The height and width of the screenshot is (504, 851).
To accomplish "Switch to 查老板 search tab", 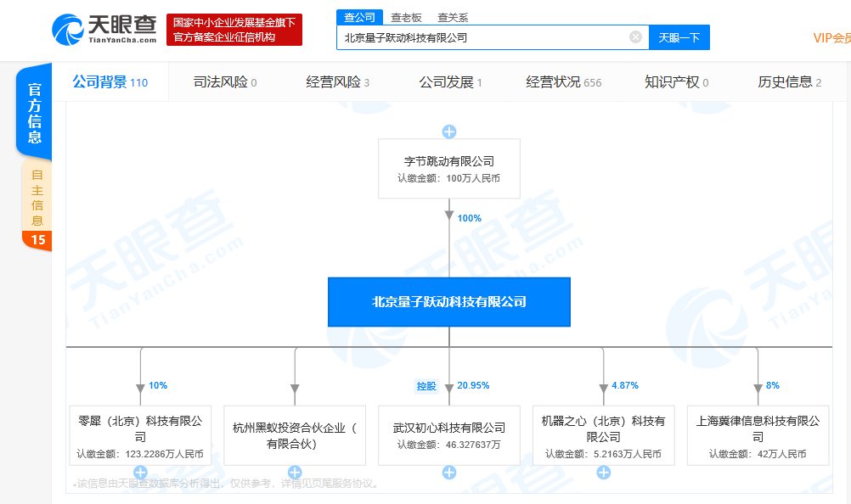I will pos(406,18).
